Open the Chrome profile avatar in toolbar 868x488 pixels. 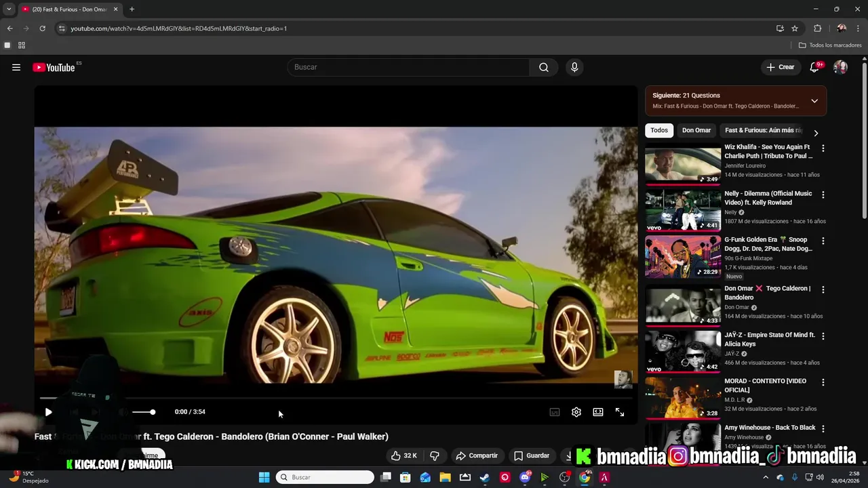(x=842, y=28)
